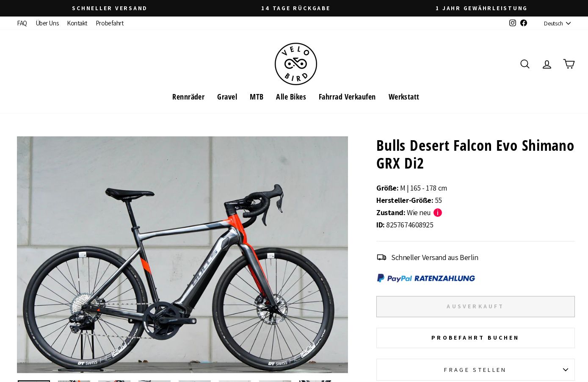The width and height of the screenshot is (588, 382).
Task: Open the account profile icon
Action: [x=547, y=64]
